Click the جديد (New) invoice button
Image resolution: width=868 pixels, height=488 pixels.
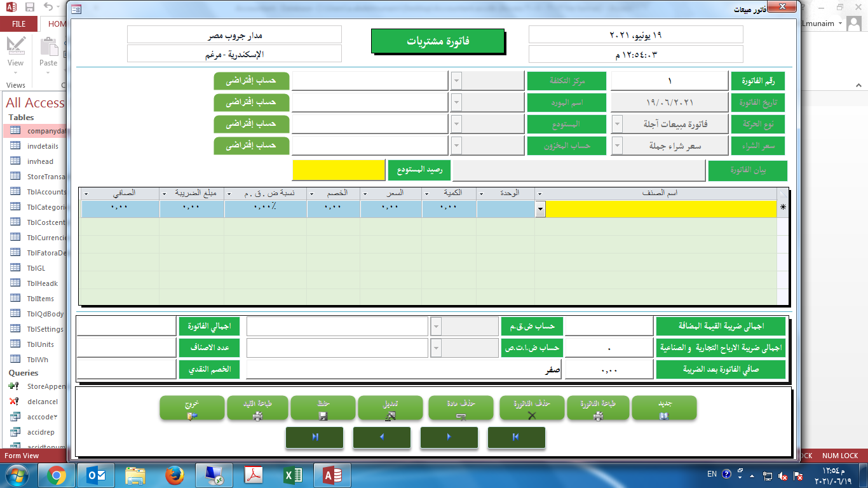coord(664,408)
